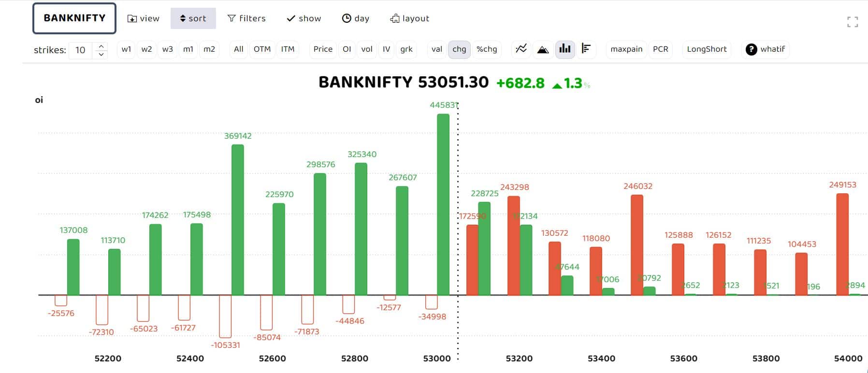Increase strikes count with up arrow

101,46
